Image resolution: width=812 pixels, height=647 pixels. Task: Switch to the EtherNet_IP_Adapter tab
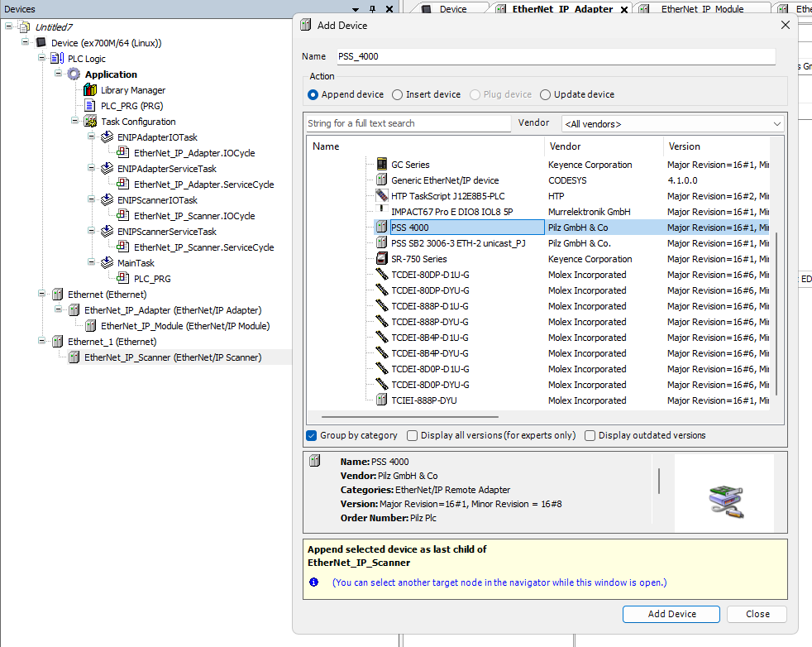[562, 9]
